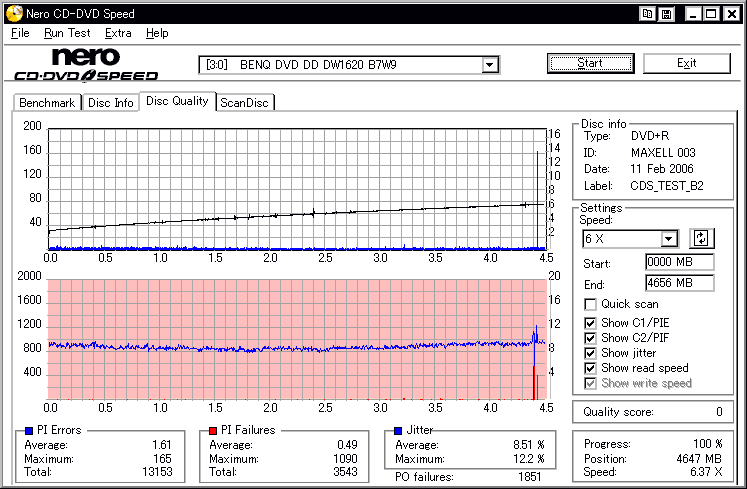Expand the 6 X speed dropdown

[x=669, y=238]
